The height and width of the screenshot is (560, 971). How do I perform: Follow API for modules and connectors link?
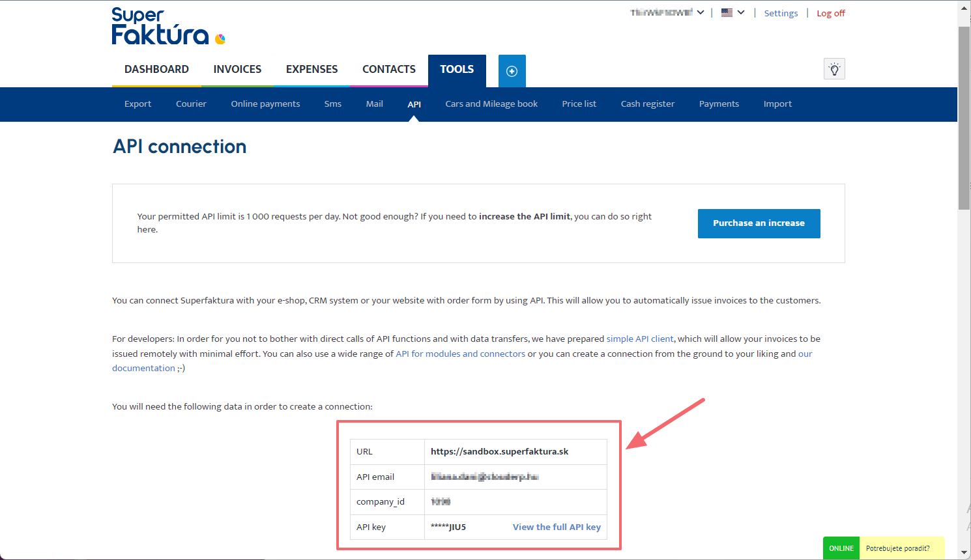[460, 354]
